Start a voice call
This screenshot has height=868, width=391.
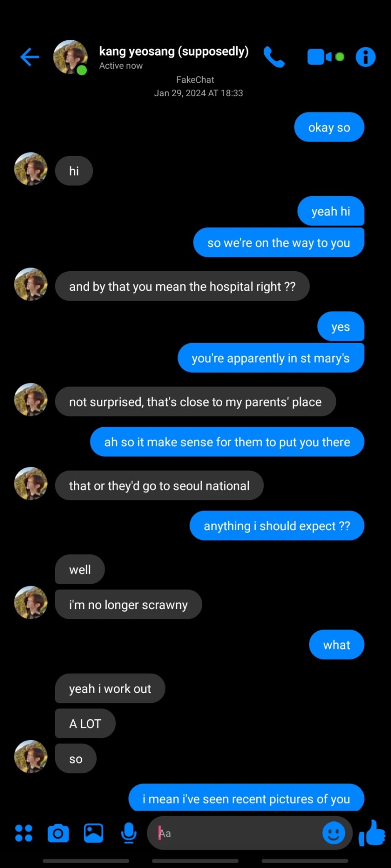click(274, 57)
